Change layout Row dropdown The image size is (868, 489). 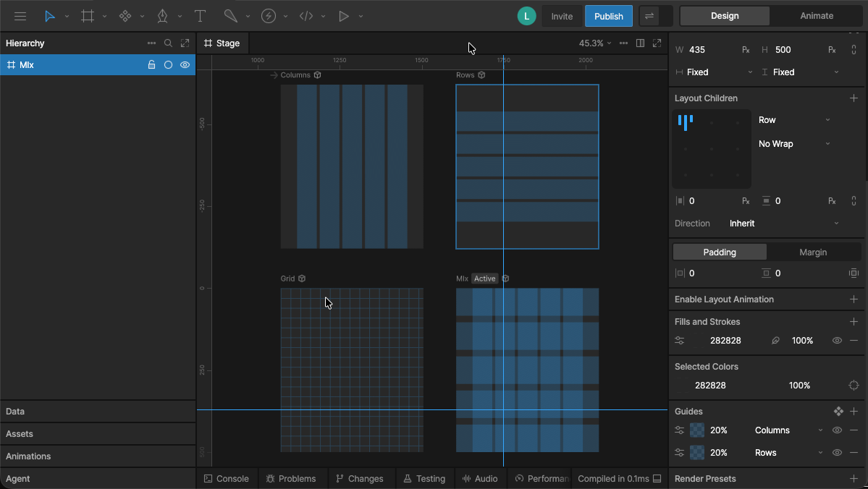tap(794, 120)
